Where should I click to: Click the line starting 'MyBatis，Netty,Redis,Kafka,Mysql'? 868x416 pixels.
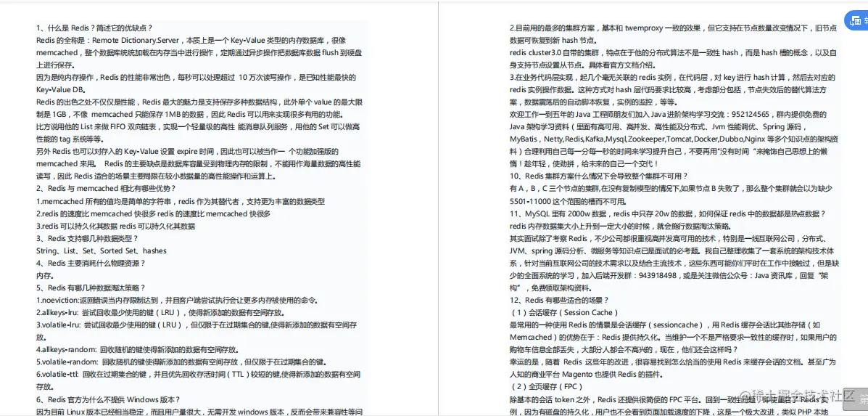673,139
